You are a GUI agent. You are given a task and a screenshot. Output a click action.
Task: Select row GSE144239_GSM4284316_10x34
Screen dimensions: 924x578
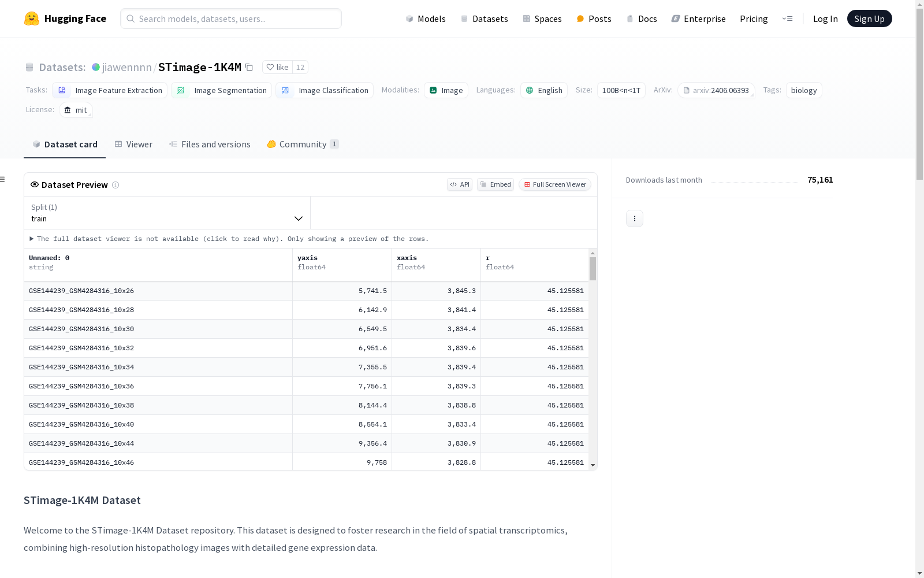pos(306,367)
